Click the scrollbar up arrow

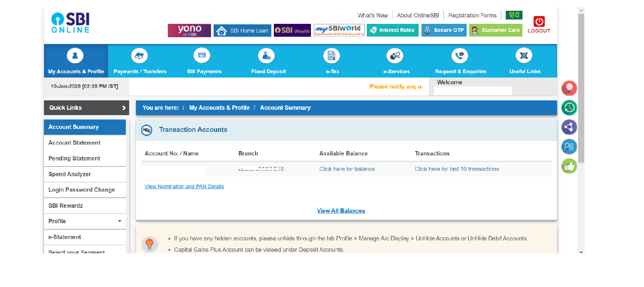pos(582,10)
